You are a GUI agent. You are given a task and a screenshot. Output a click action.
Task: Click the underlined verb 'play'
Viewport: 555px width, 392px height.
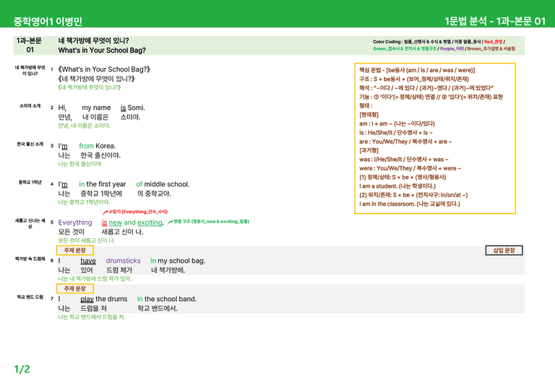click(x=87, y=299)
